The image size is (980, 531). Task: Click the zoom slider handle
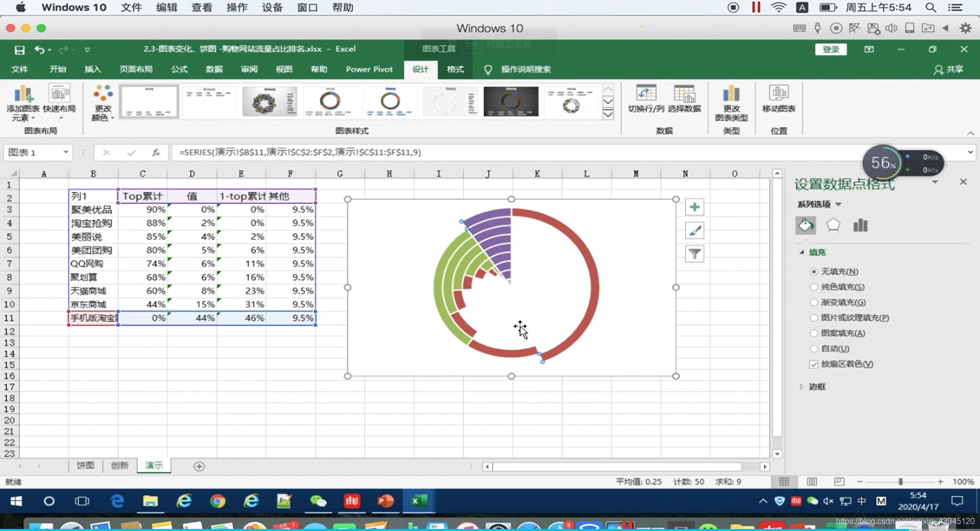[900, 481]
